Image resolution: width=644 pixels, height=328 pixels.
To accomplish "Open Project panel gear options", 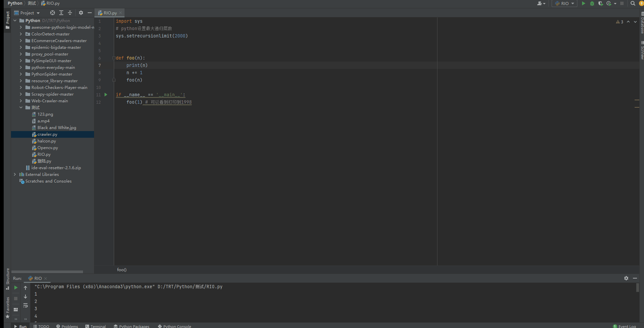I will pos(81,13).
